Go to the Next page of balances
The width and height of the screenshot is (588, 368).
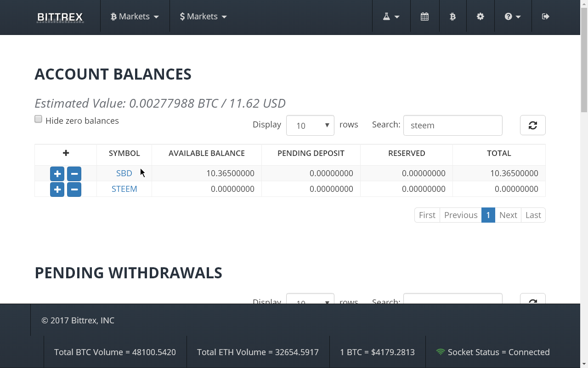(x=508, y=215)
